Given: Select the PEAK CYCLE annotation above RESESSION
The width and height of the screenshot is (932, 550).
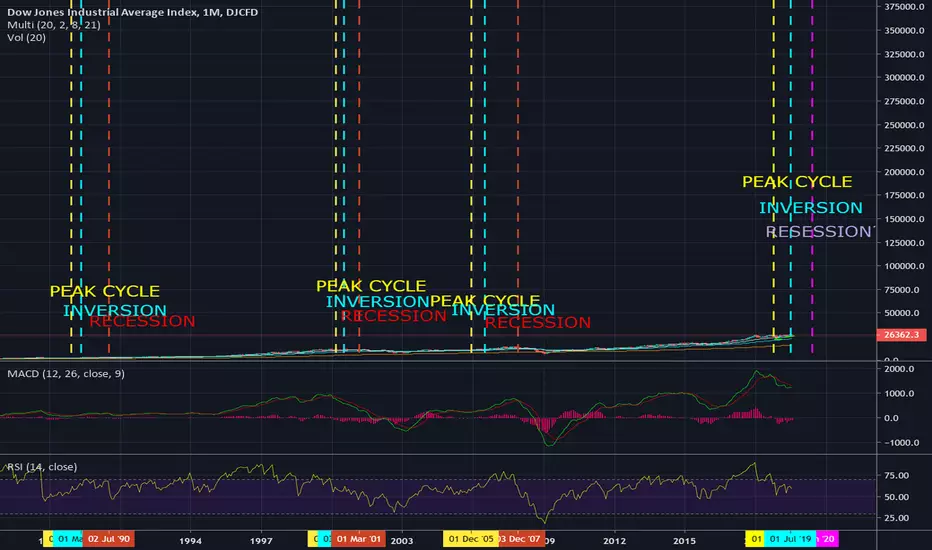Looking at the screenshot, I should coord(797,181).
